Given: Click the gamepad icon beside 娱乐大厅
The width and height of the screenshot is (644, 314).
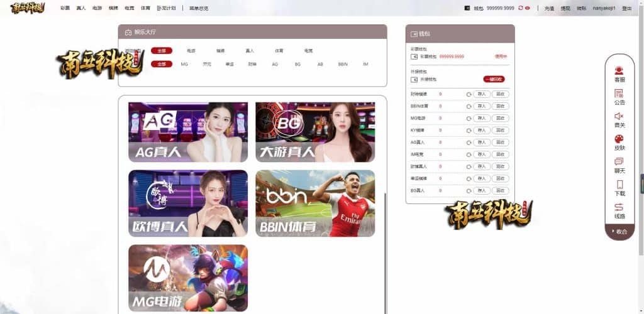Looking at the screenshot, I should click(x=128, y=32).
